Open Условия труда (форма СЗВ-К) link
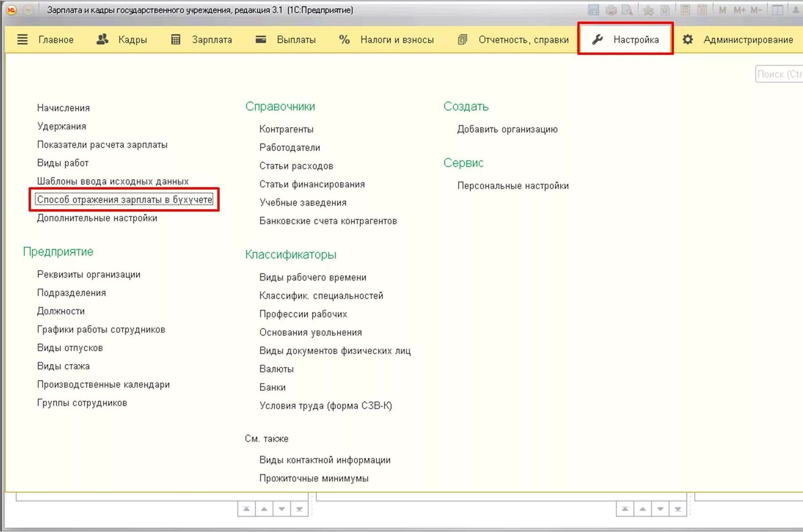 (x=326, y=405)
